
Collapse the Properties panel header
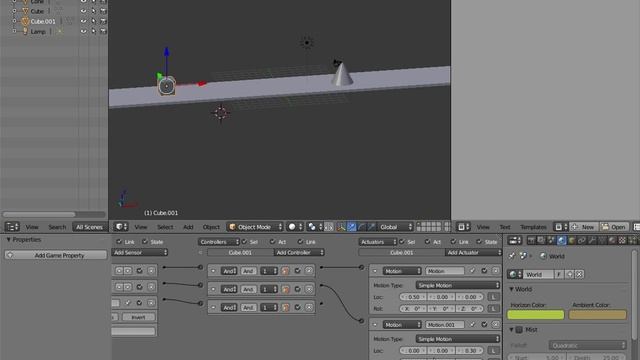[x=24, y=240]
